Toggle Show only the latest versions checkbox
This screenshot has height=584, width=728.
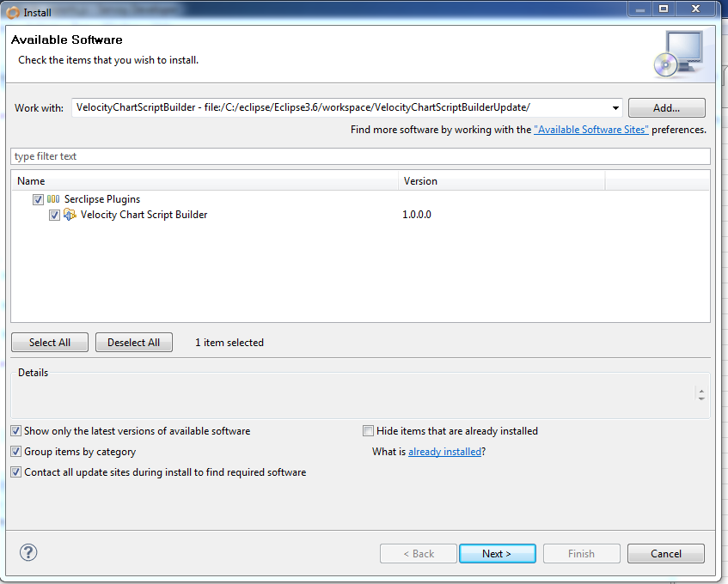click(15, 431)
